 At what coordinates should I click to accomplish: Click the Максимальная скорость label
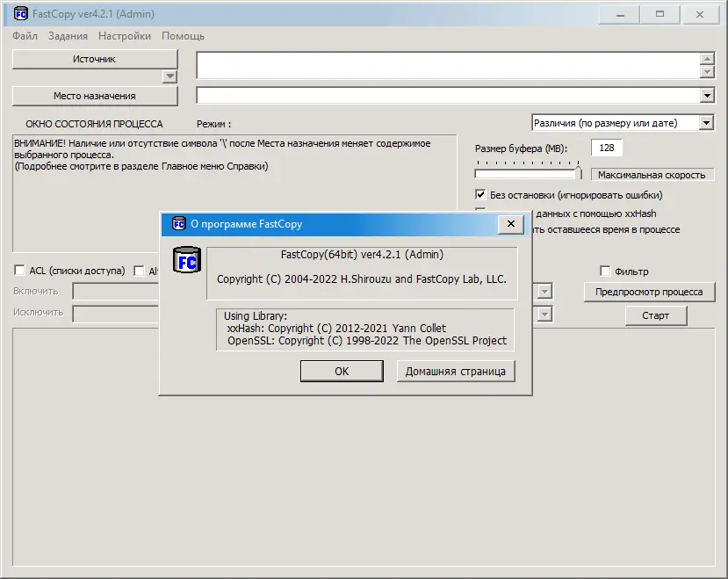[x=652, y=175]
